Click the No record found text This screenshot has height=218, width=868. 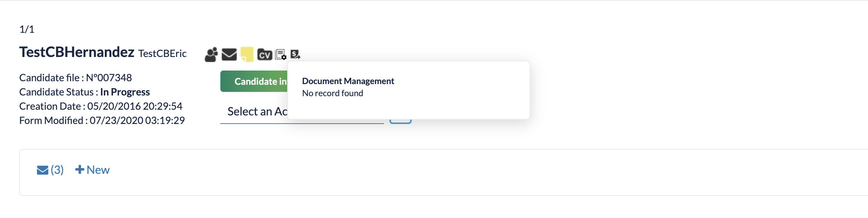(332, 93)
